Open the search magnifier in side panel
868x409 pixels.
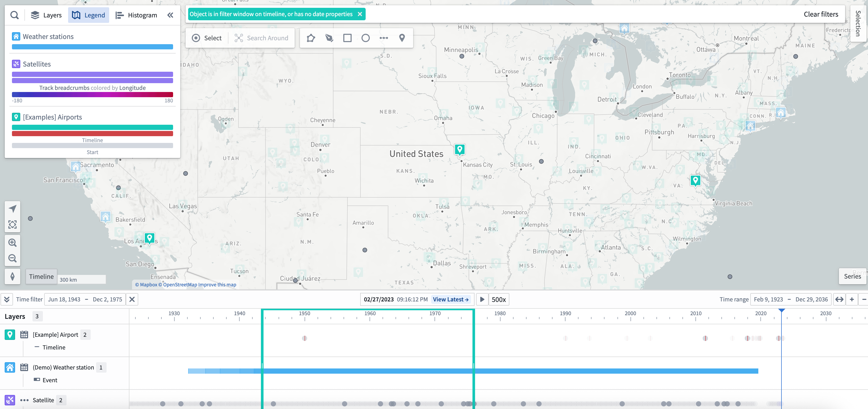[15, 15]
